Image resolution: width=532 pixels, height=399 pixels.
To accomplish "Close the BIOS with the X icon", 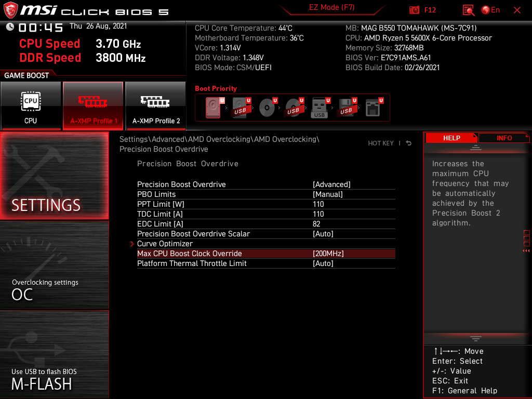I will 517,10.
